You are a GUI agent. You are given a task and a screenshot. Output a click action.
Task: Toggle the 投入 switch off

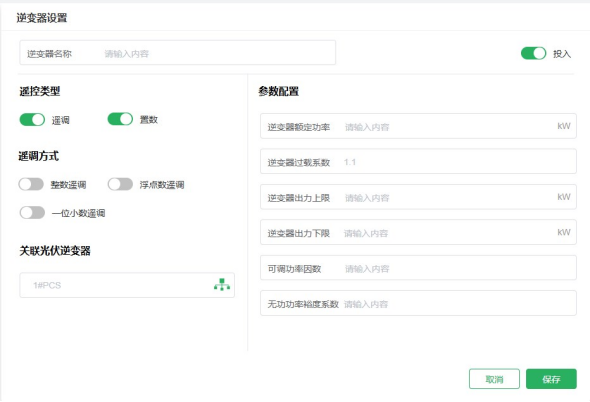pos(533,53)
